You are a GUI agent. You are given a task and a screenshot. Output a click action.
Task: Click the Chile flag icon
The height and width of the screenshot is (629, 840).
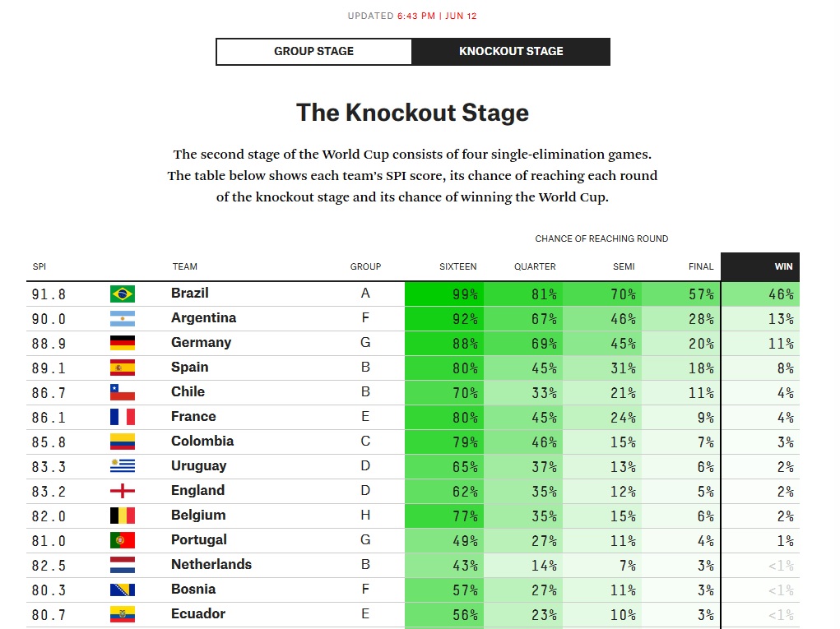(x=122, y=392)
